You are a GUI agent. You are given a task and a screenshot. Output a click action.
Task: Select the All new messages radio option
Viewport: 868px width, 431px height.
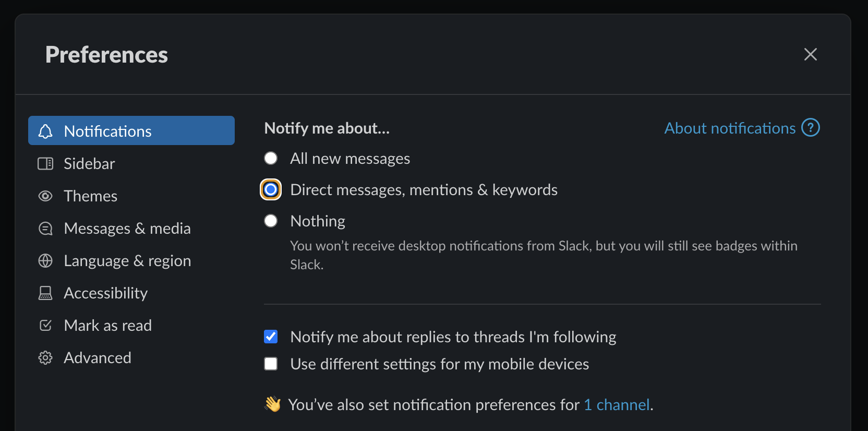(271, 158)
